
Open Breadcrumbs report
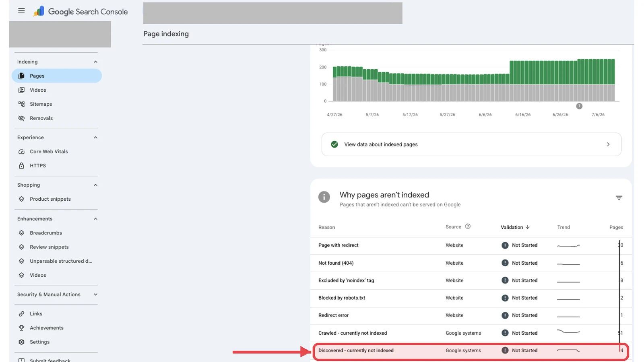tap(57, 232)
